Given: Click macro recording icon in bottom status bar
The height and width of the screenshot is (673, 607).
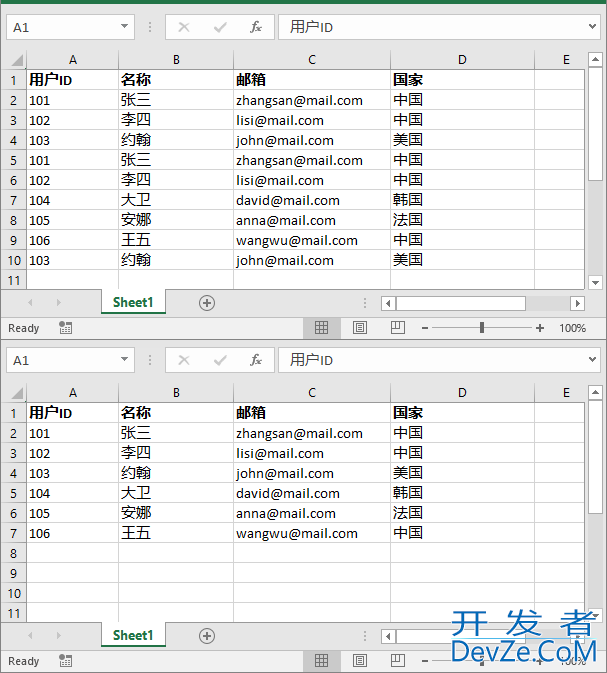Looking at the screenshot, I should point(65,661).
